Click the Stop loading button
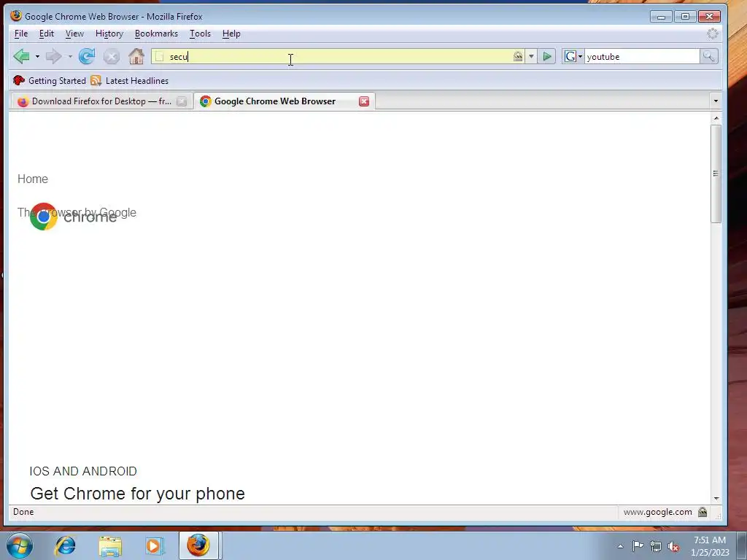The image size is (747, 560). 112,57
